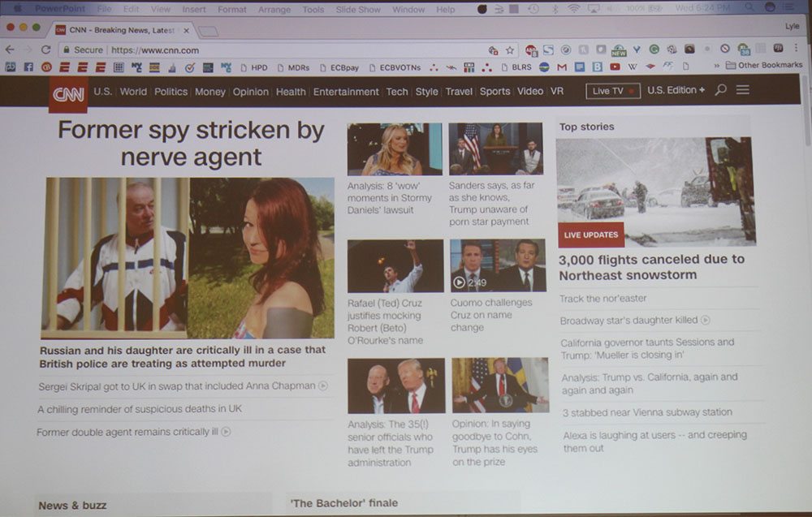Open 'Former spy stricken by nerve agent' headline
This screenshot has height=517, width=812.
(x=191, y=144)
